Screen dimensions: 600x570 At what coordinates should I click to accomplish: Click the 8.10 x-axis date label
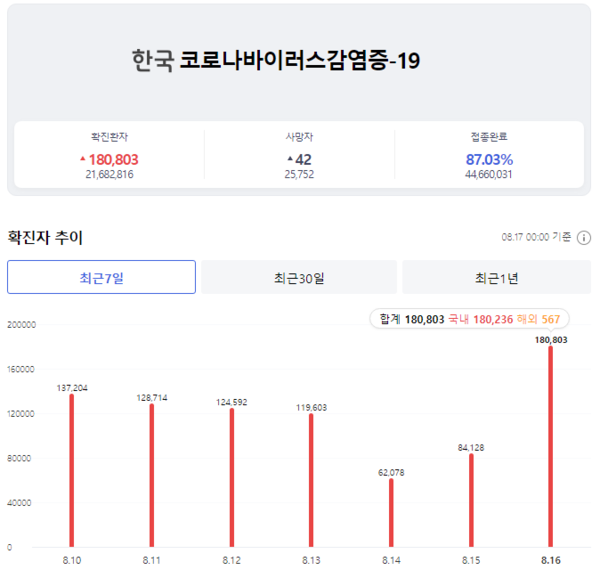(72, 560)
